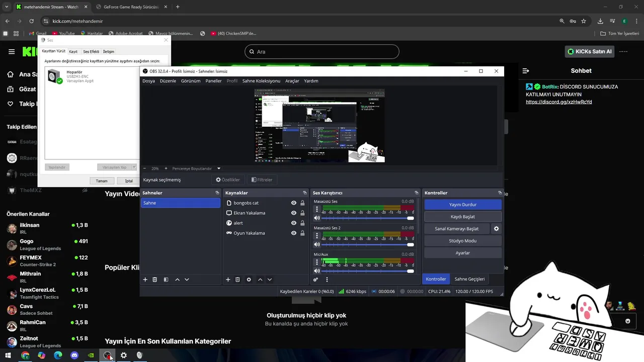The width and height of the screenshot is (644, 362).
Task: Toggle visibility of bongobs cat source
Action: (x=294, y=203)
